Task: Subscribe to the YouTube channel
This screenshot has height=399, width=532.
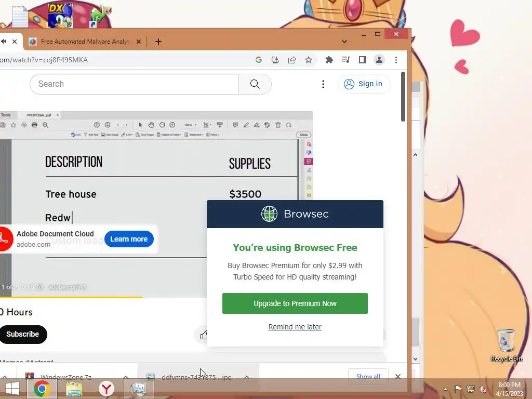Action: coord(23,334)
